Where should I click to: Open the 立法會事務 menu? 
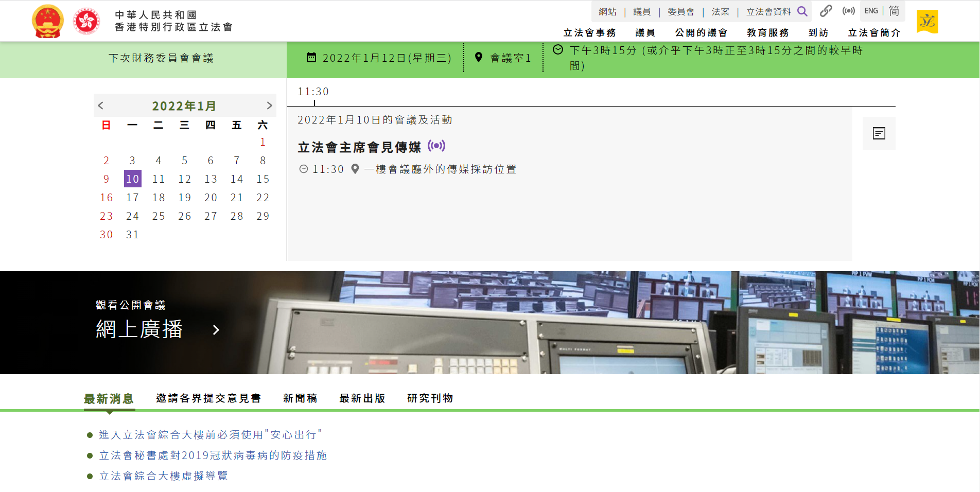(x=589, y=33)
